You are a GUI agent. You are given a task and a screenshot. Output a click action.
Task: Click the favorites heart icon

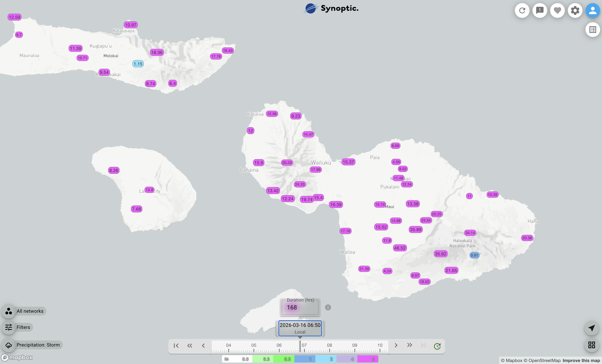point(557,10)
